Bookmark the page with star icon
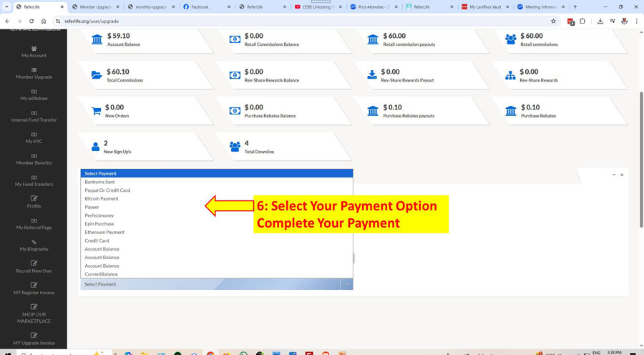The width and height of the screenshot is (644, 355). (x=553, y=21)
